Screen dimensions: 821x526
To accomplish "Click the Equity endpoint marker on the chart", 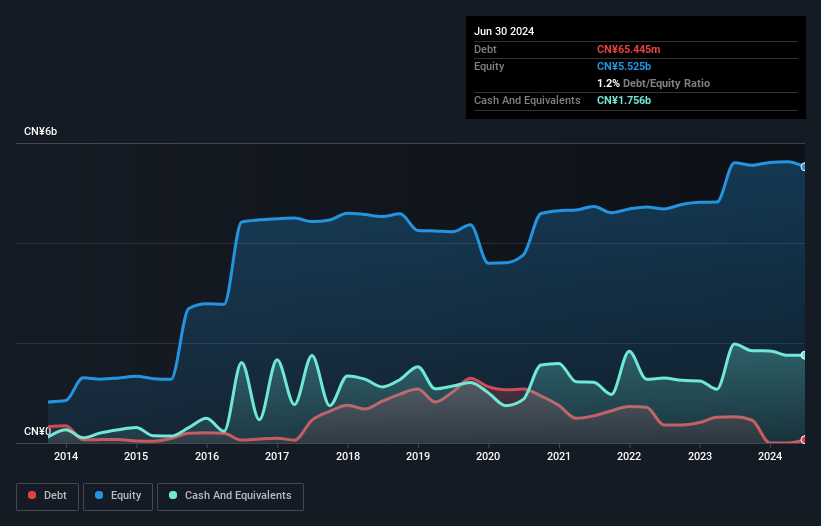I will tap(804, 167).
